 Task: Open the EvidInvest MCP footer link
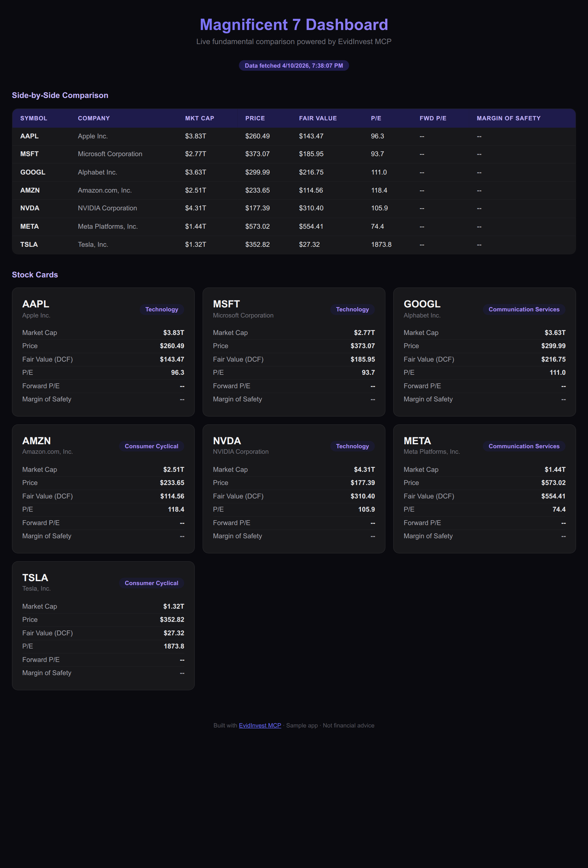260,725
